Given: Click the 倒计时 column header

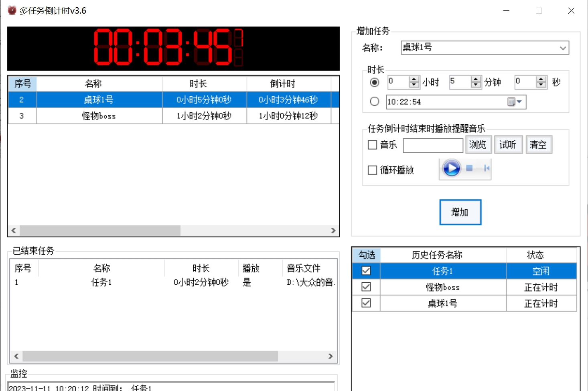Looking at the screenshot, I should 289,84.
